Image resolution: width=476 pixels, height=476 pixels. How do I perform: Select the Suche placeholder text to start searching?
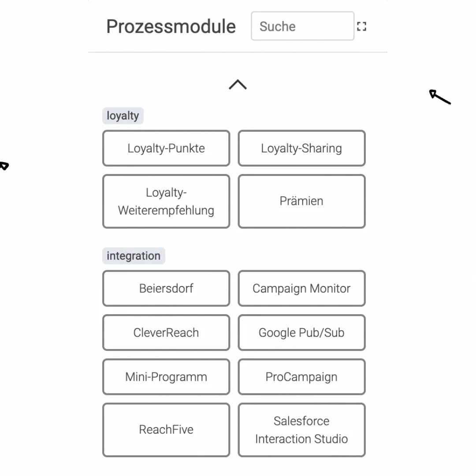tap(277, 26)
